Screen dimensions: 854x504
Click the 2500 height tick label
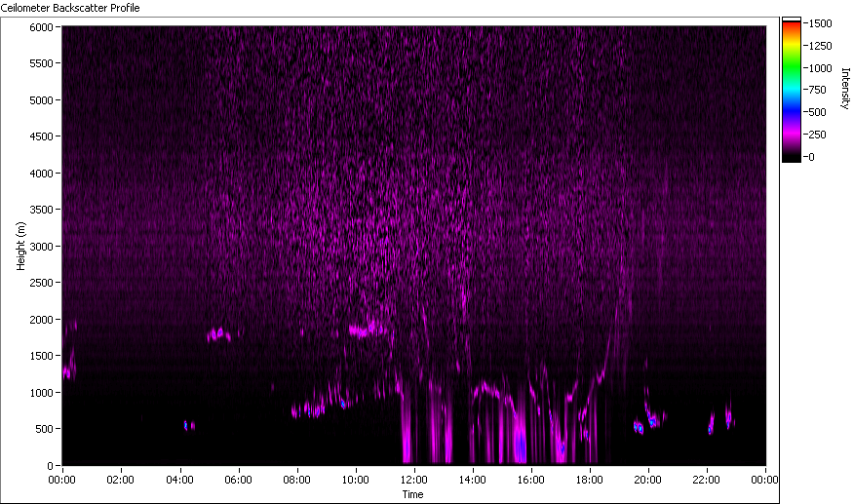coord(41,283)
